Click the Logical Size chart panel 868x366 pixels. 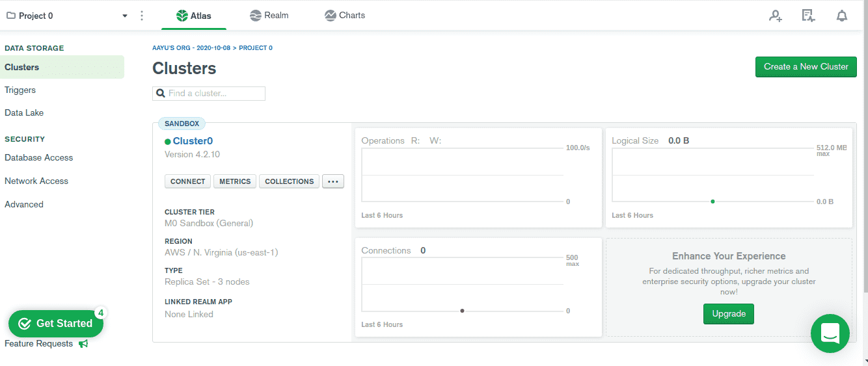tap(729, 177)
